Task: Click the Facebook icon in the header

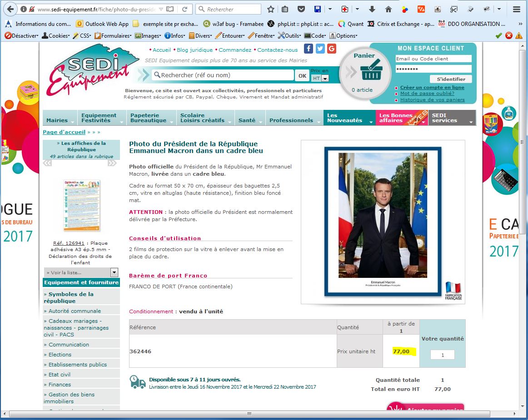Action: point(309,49)
